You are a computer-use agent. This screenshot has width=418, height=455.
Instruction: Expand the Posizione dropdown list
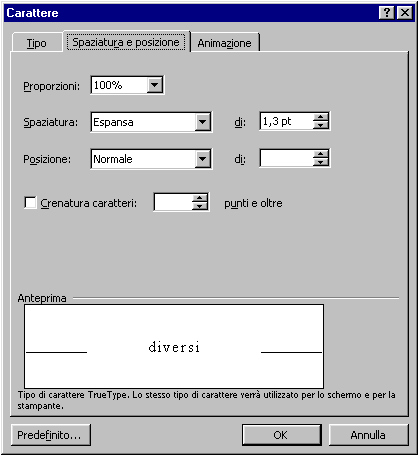click(203, 159)
